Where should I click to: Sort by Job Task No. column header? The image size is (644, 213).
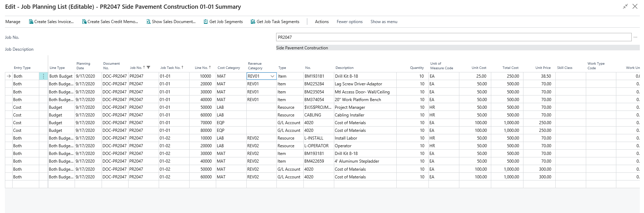(x=171, y=68)
